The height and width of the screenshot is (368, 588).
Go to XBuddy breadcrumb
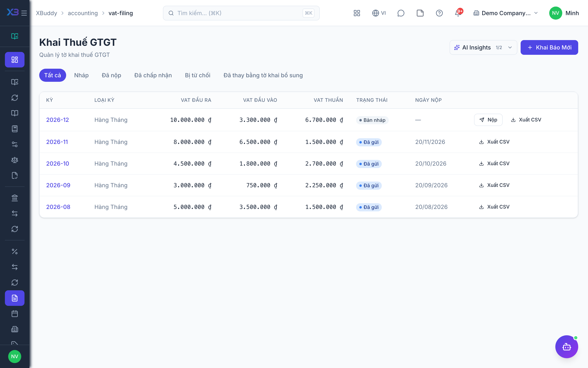coord(46,13)
